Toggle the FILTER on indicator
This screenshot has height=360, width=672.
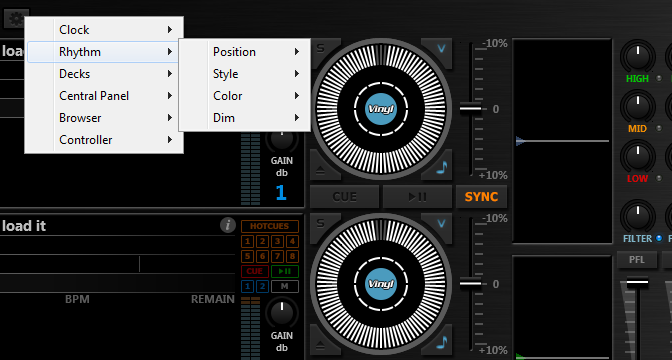tap(659, 238)
